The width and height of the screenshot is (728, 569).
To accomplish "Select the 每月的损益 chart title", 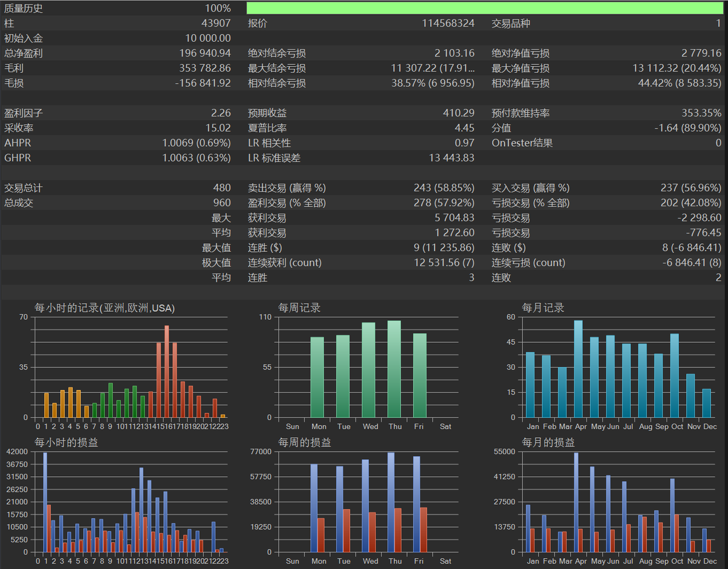I will (x=549, y=443).
